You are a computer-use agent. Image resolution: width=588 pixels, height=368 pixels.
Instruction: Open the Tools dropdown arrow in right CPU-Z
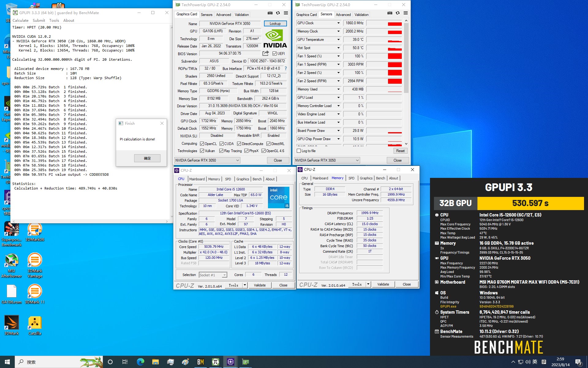pos(368,284)
